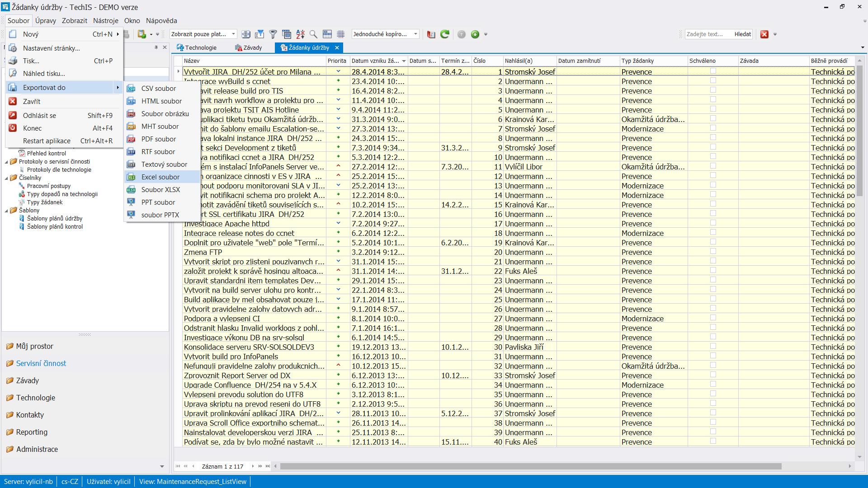Click the Tisk printer icon
This screenshot has width=868, height=488.
point(13,61)
